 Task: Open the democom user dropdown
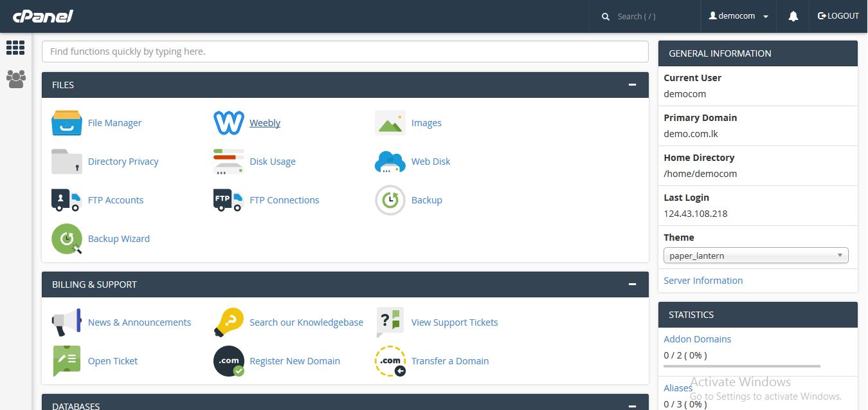tap(739, 16)
